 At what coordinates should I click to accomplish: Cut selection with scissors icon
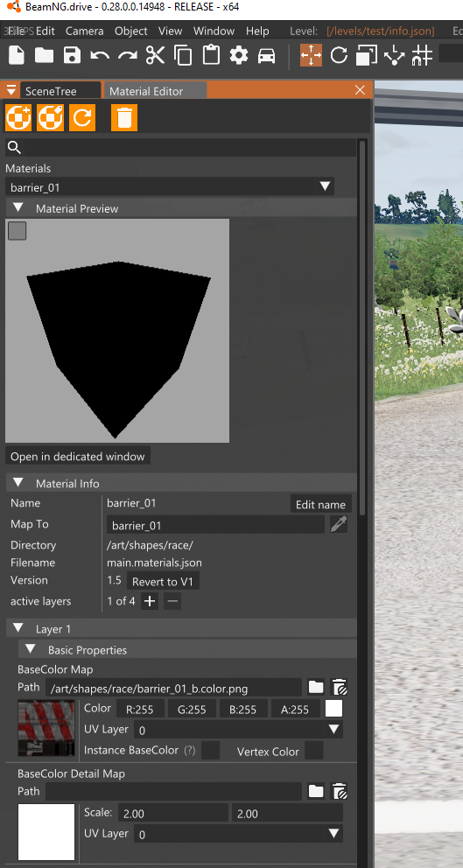point(156,55)
